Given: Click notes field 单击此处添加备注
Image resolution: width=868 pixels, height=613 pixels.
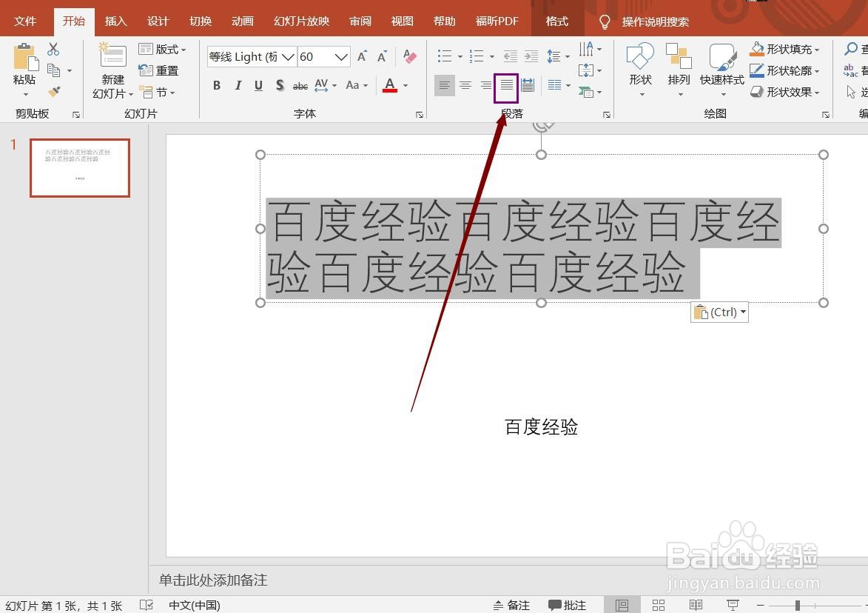Looking at the screenshot, I should [x=213, y=580].
